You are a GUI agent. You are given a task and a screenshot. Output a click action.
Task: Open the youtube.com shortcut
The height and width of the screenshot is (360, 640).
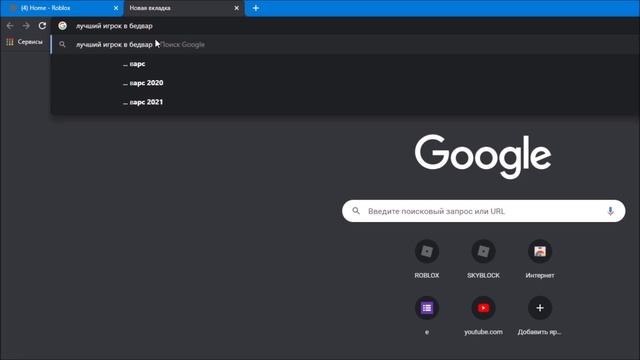(x=483, y=308)
